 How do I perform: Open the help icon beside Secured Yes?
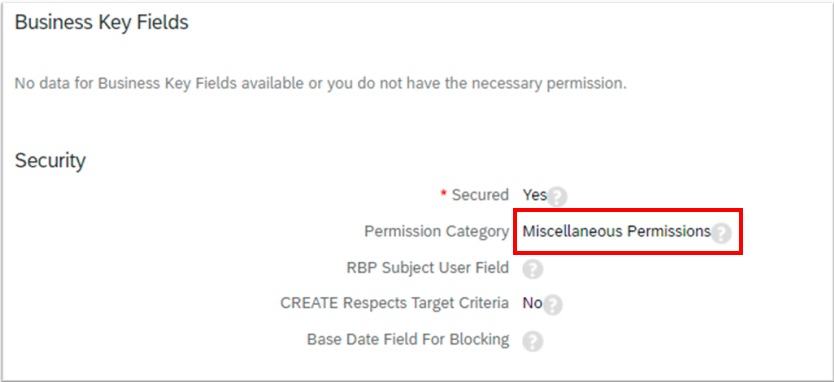[557, 197]
